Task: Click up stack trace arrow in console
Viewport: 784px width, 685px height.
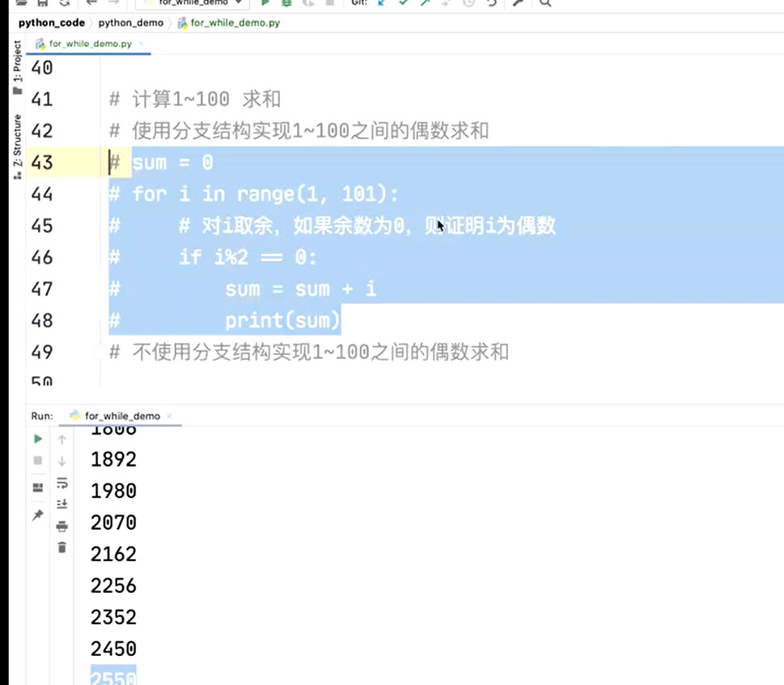Action: click(x=62, y=440)
